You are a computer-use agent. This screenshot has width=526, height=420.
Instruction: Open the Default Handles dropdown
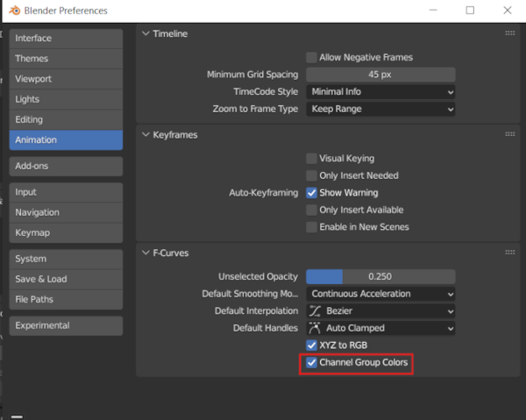[380, 328]
